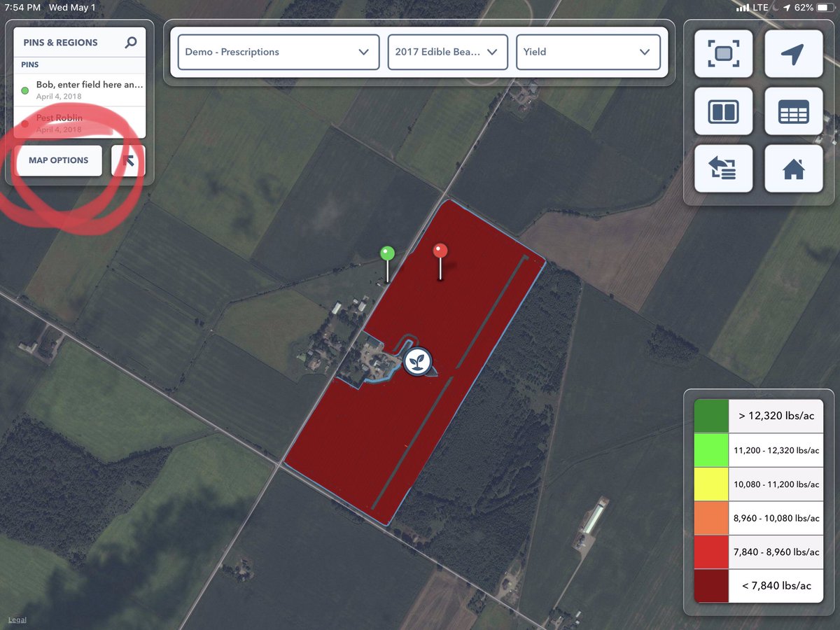Tap the crop plant marker in field

click(x=418, y=362)
